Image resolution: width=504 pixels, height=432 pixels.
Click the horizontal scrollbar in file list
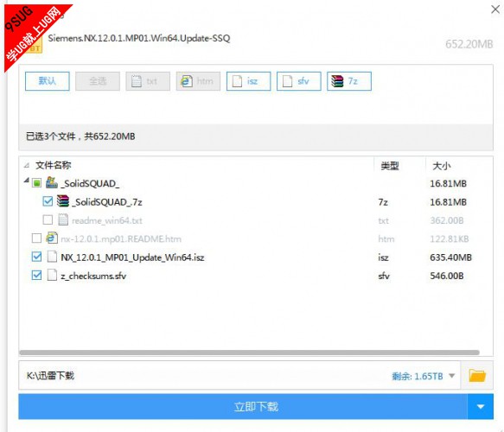[x=250, y=353]
